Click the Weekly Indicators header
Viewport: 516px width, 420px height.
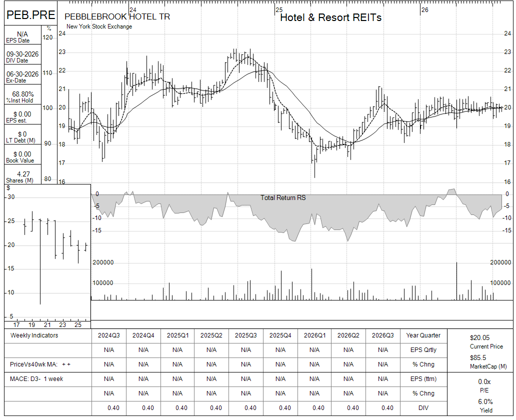34,335
